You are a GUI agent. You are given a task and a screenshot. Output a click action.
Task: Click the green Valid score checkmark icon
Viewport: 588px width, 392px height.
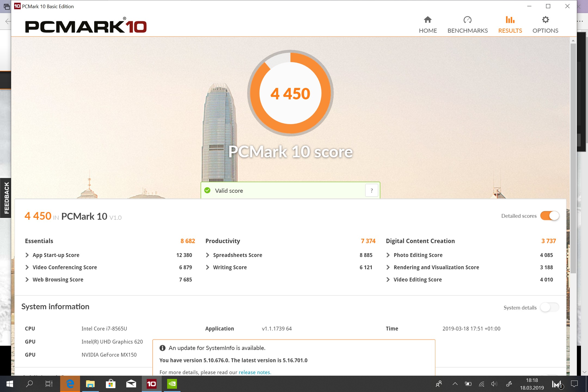click(207, 191)
